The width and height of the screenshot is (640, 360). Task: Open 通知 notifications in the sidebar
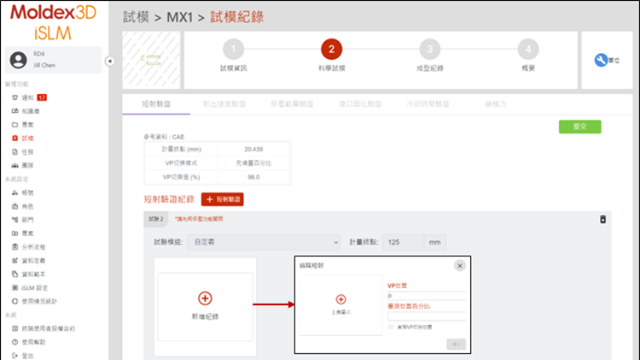pos(23,98)
